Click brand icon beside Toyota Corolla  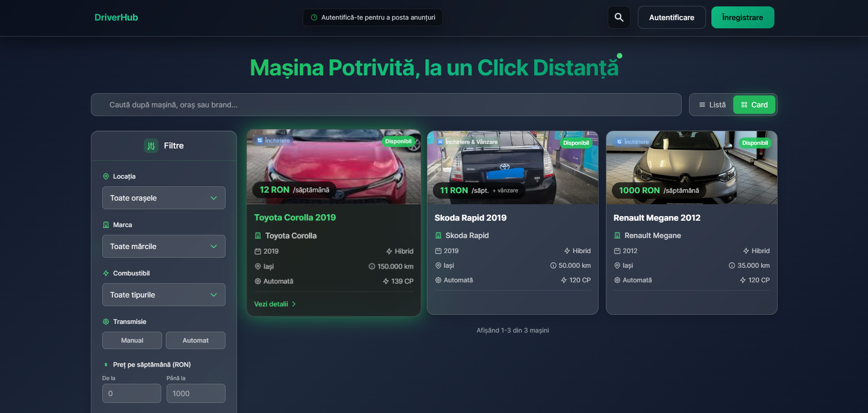click(258, 236)
